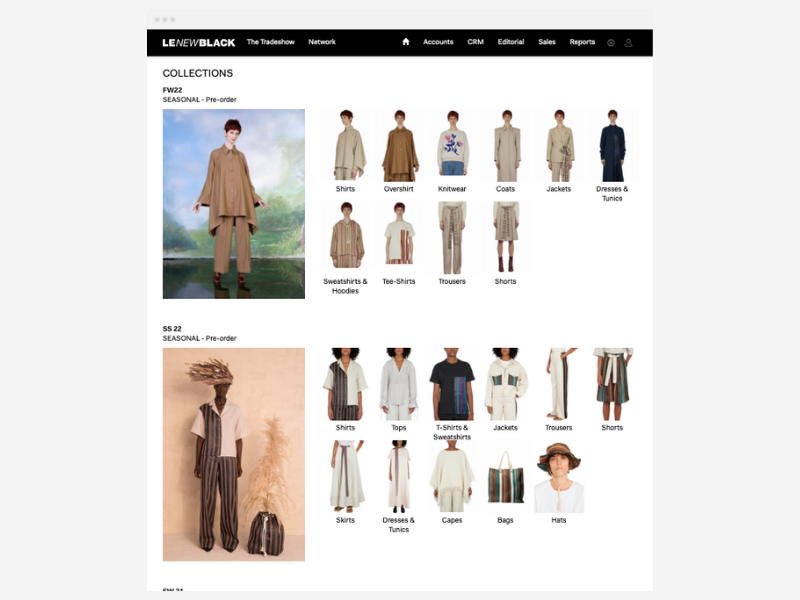Image resolution: width=800 pixels, height=600 pixels.
Task: Select the Tee-Shirts thumbnail
Action: 398,238
